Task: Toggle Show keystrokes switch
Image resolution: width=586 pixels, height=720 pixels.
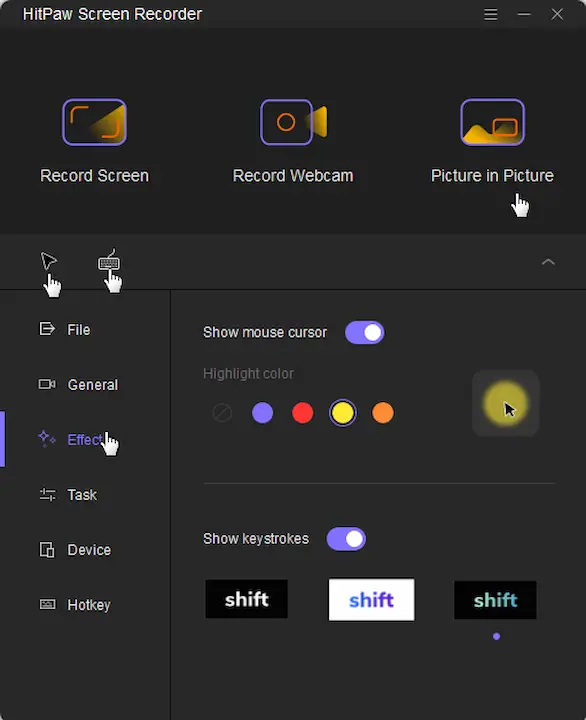Action: click(x=346, y=539)
